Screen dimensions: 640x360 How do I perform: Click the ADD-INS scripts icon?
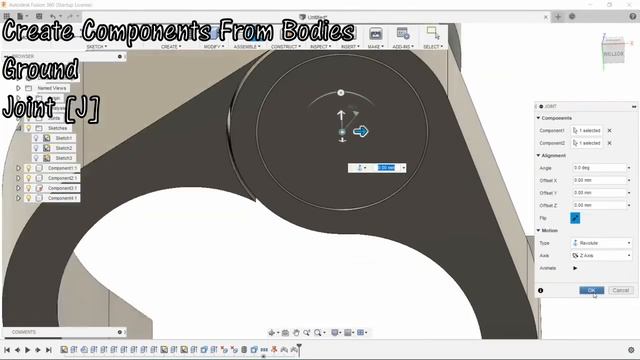click(403, 33)
